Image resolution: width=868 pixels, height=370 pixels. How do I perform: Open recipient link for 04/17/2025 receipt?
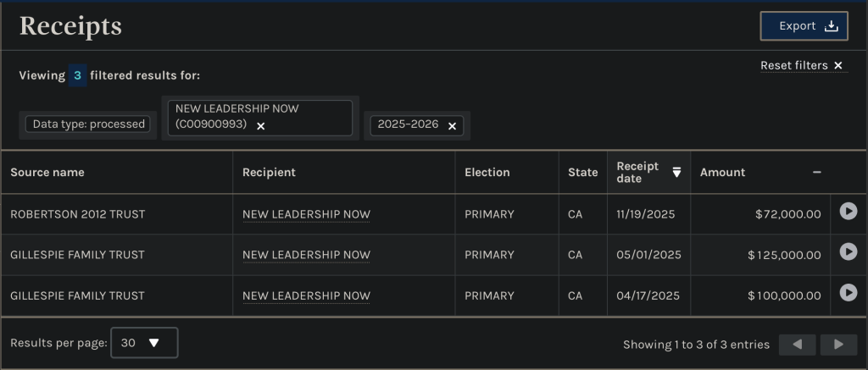click(x=306, y=295)
